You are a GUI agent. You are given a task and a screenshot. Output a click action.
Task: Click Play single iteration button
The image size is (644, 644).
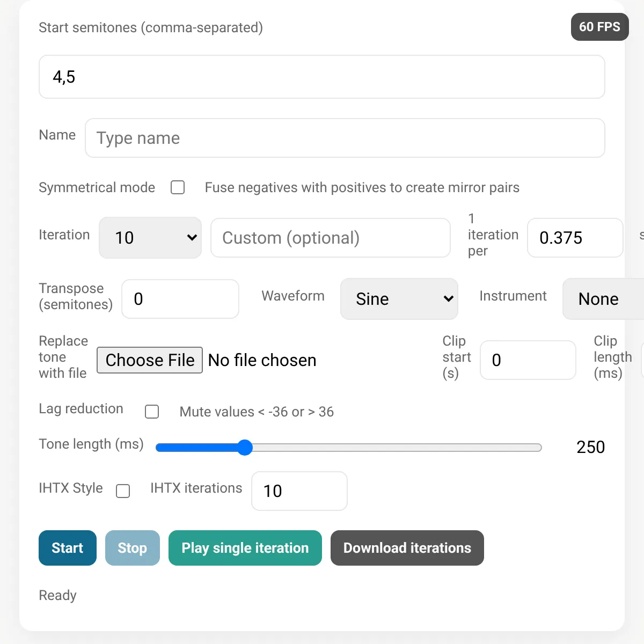[x=245, y=548]
